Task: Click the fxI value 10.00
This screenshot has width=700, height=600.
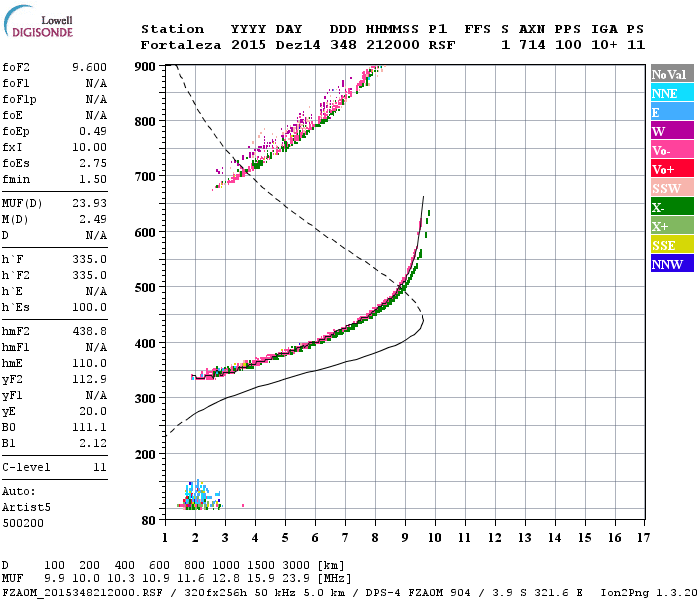Action: [x=89, y=147]
